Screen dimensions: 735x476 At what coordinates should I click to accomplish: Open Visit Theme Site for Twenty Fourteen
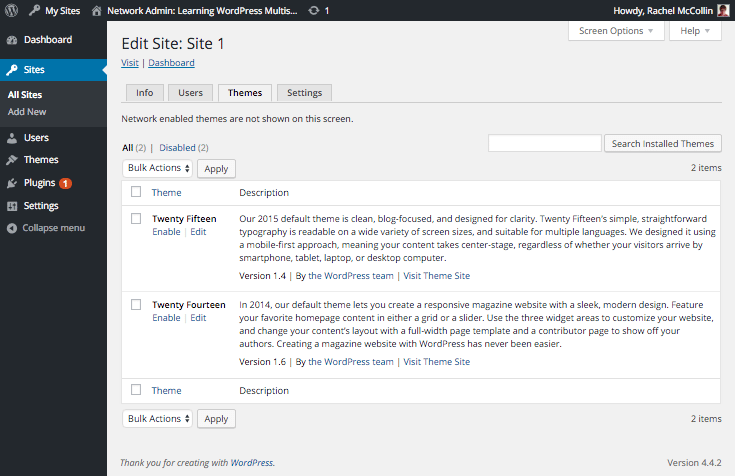pyautogui.click(x=436, y=362)
